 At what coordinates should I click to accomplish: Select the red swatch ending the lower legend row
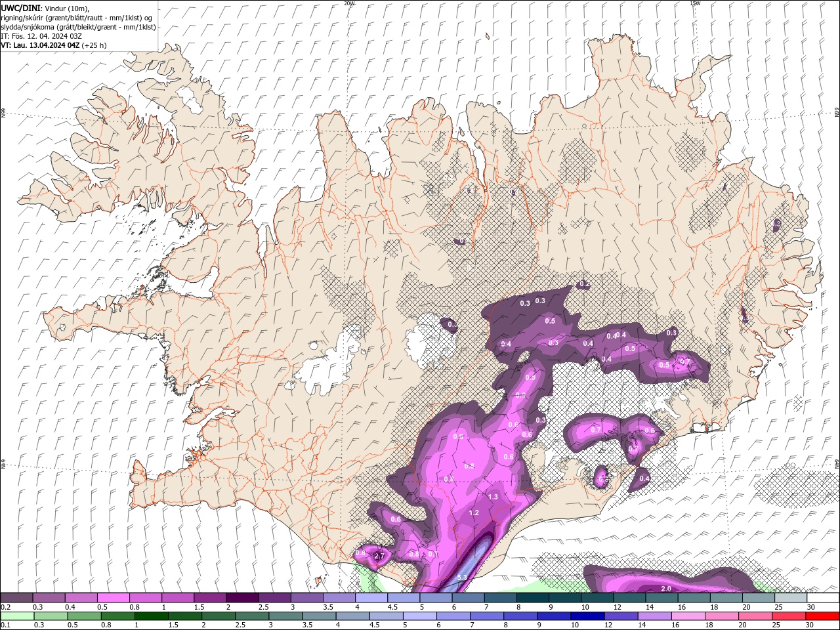(x=822, y=616)
